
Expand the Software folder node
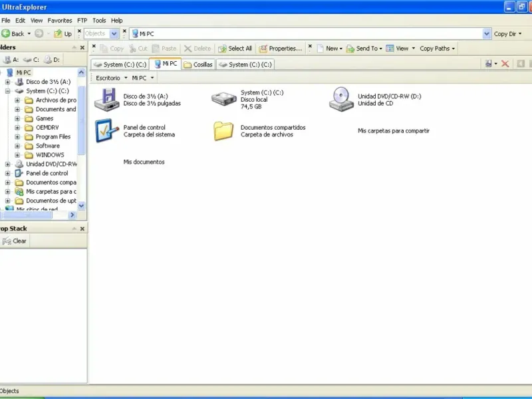pyautogui.click(x=17, y=146)
